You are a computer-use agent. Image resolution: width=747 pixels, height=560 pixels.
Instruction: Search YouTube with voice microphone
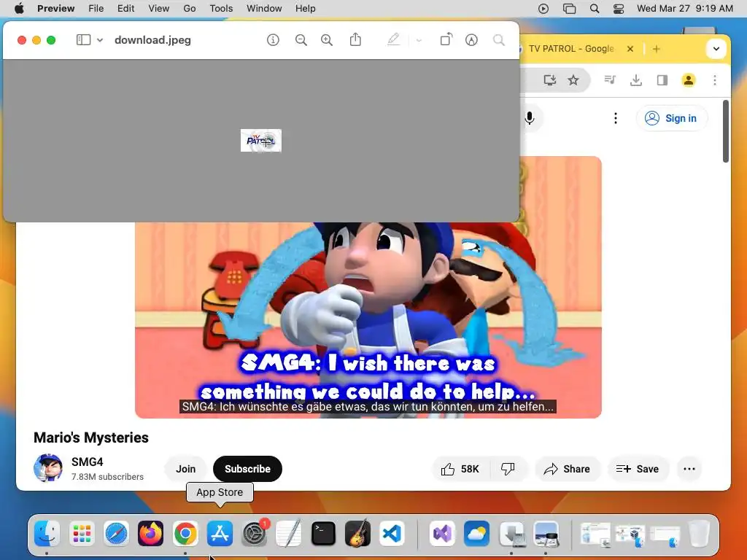pos(530,118)
